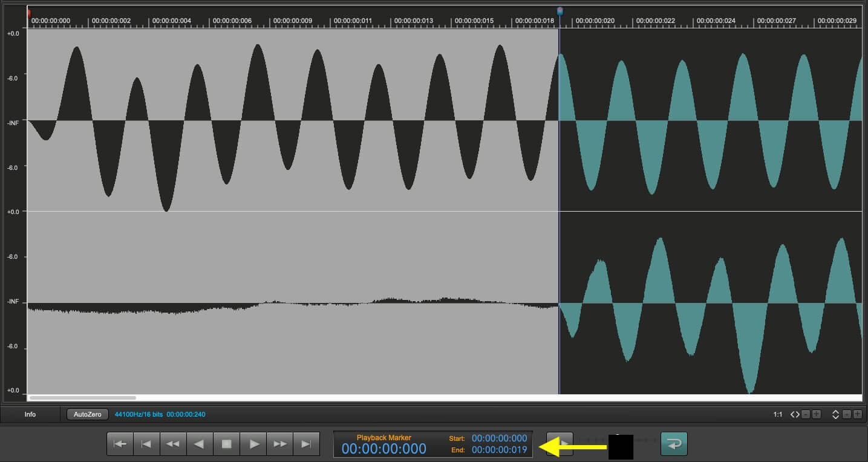Click the blue playhead marker on ruler
Viewport: 868px width, 462px height.
click(560, 11)
